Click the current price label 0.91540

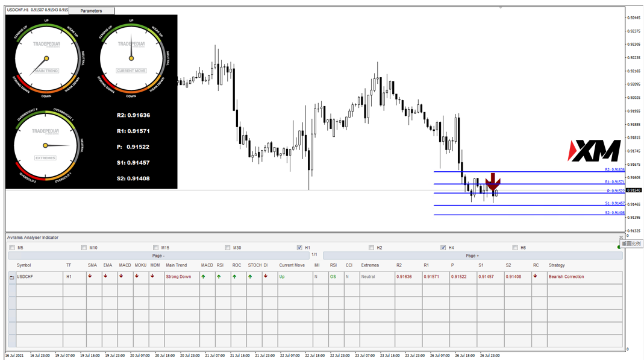(x=634, y=191)
